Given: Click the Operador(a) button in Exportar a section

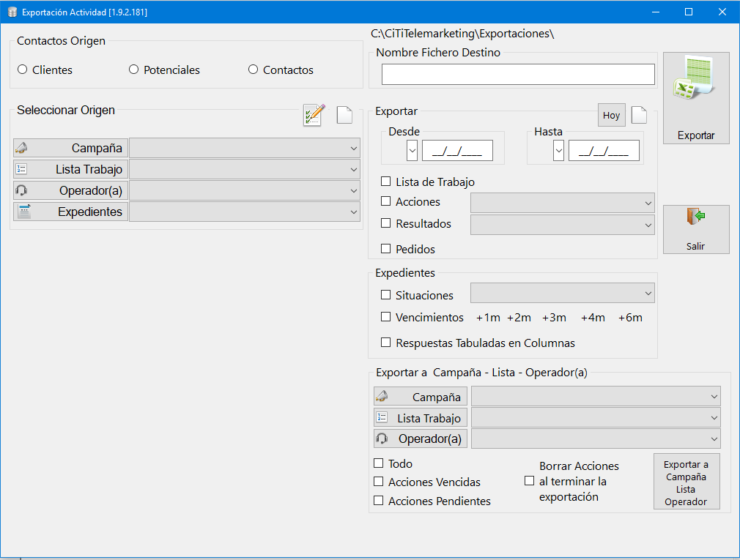Looking at the screenshot, I should pos(421,439).
